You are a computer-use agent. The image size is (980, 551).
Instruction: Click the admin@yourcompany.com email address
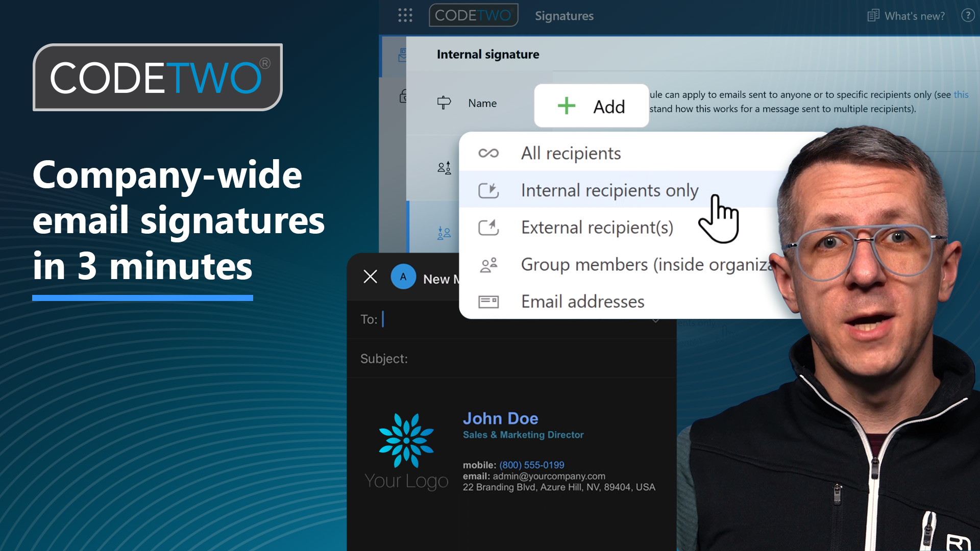point(549,476)
